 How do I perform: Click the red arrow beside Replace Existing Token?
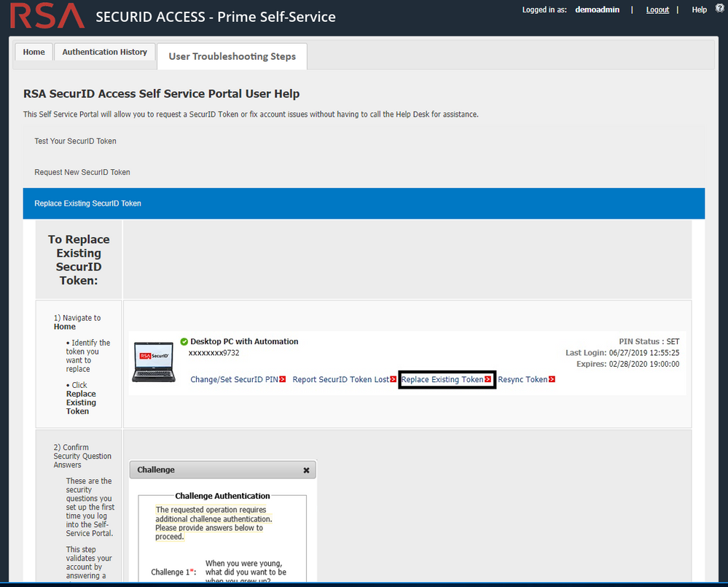(489, 379)
